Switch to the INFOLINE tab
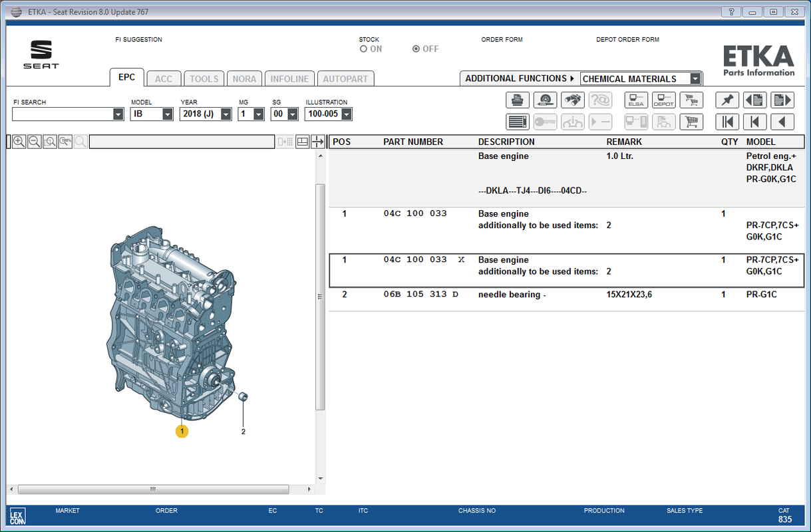Image resolution: width=811 pixels, height=532 pixels. 289,78
